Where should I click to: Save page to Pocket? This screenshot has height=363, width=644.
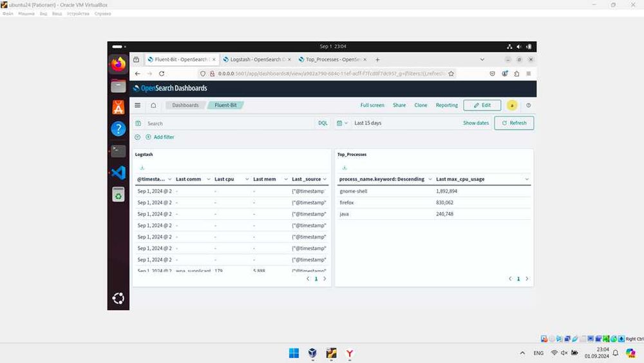pyautogui.click(x=493, y=74)
